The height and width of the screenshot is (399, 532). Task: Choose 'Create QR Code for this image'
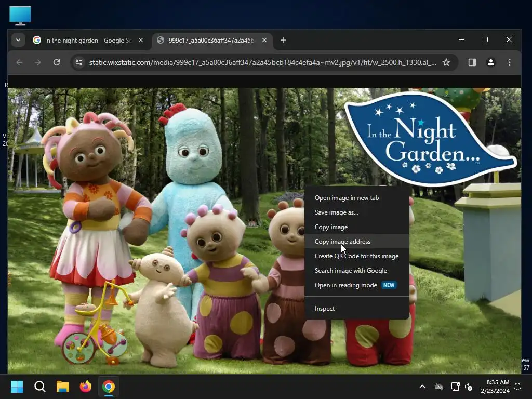pos(356,256)
